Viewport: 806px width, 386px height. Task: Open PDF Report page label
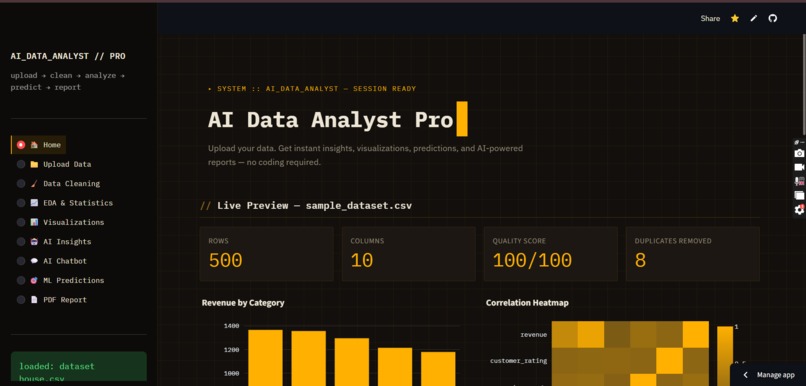[65, 300]
